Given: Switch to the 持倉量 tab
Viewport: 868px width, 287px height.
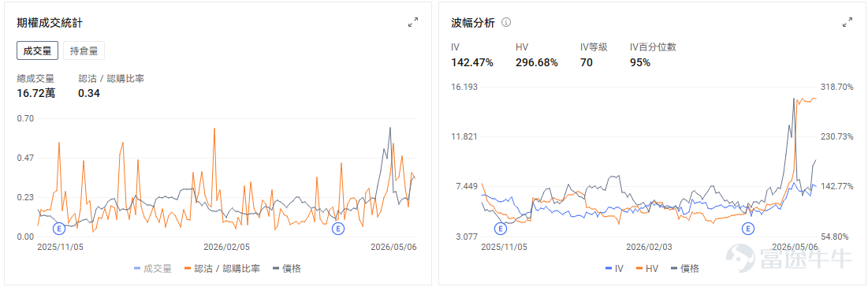Looking at the screenshot, I should coord(84,51).
